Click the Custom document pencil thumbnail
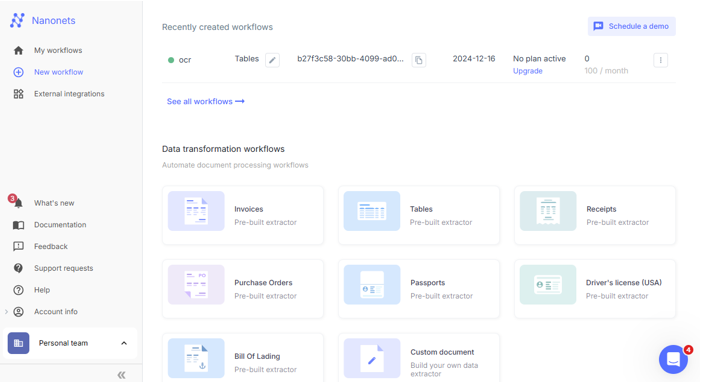 (x=372, y=358)
